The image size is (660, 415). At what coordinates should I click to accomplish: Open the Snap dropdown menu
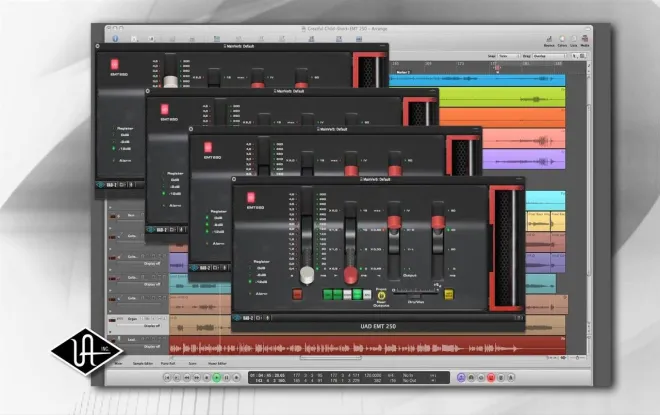click(x=509, y=56)
